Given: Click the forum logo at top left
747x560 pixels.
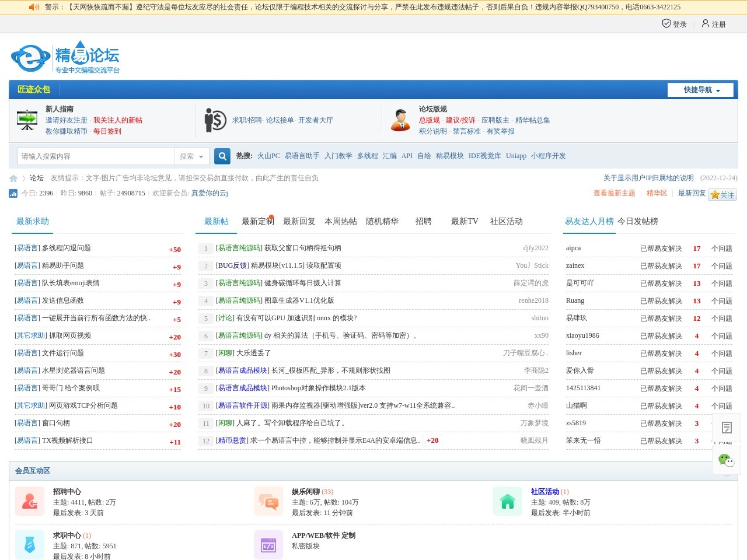Looking at the screenshot, I should [65, 57].
